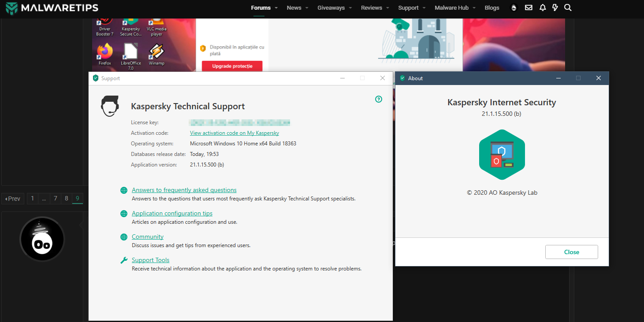Screen dimensions: 644x322
Task: Click the © 2020 AO Kaspersky Lab text
Action: click(502, 192)
